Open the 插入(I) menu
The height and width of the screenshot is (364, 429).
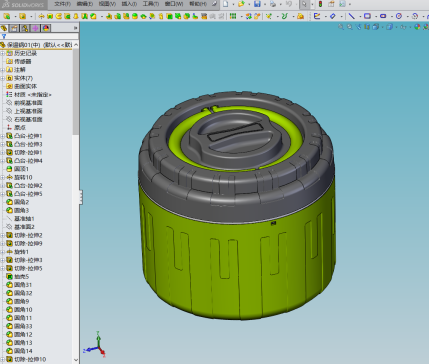click(129, 4)
